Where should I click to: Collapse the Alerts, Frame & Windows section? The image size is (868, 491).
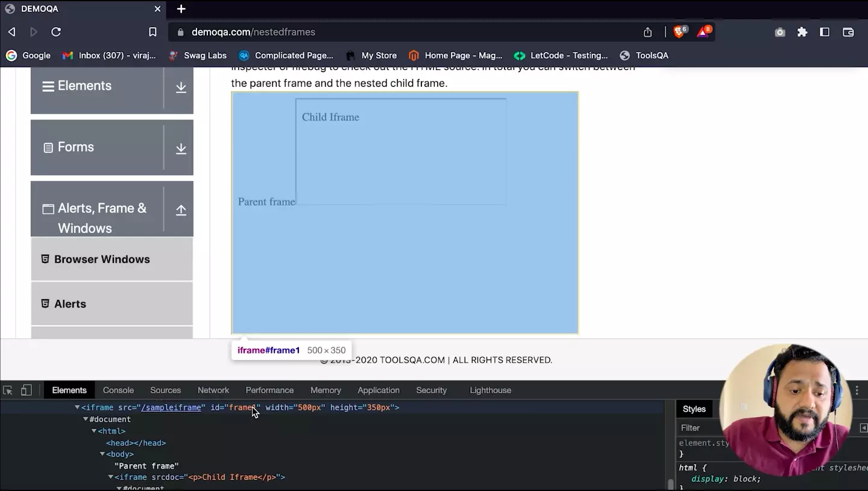(181, 210)
